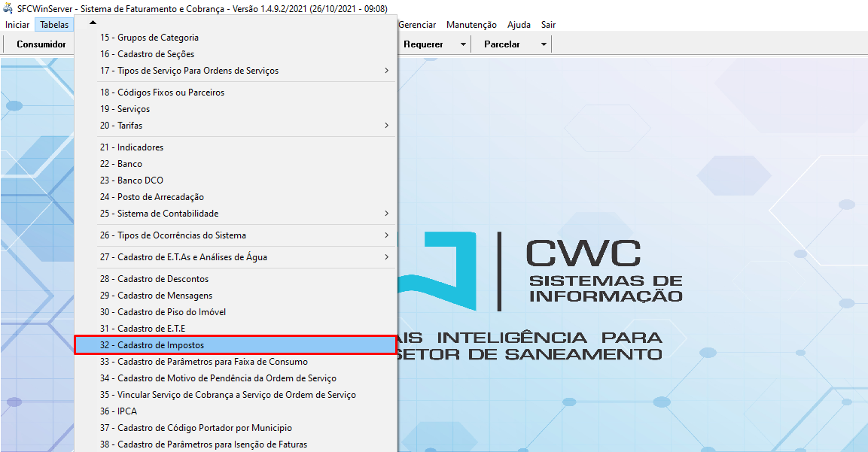
Task: Expand 25 - Sistema de Contabilidade submenu
Action: tap(386, 214)
